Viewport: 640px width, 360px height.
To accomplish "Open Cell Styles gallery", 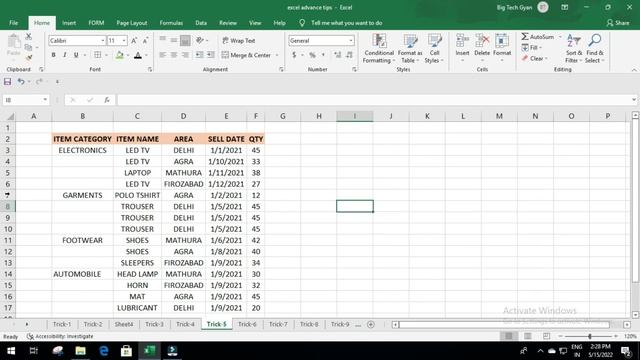I will click(434, 49).
